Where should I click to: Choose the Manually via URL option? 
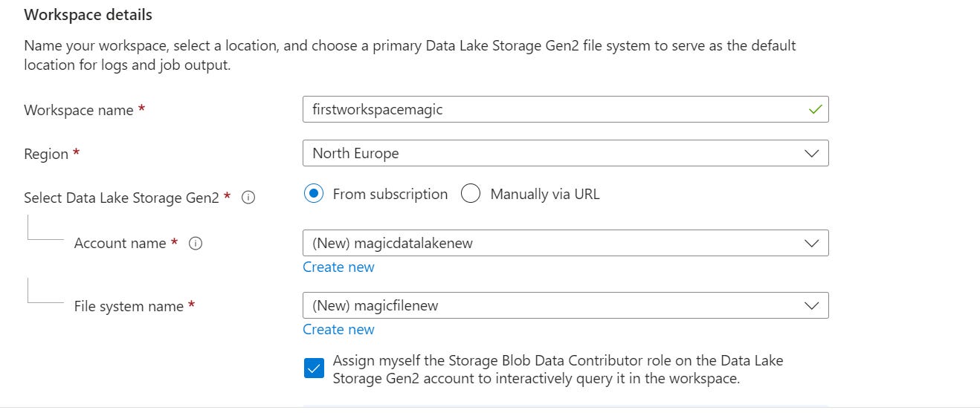471,194
